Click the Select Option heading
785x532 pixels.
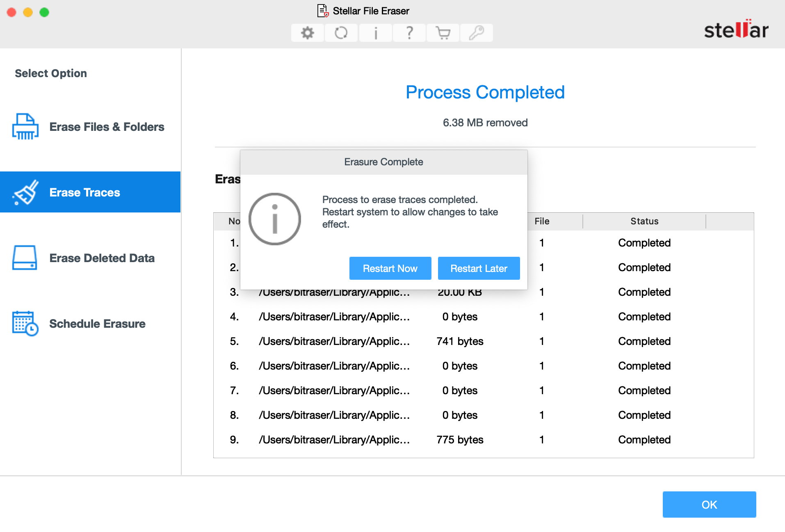tap(51, 73)
